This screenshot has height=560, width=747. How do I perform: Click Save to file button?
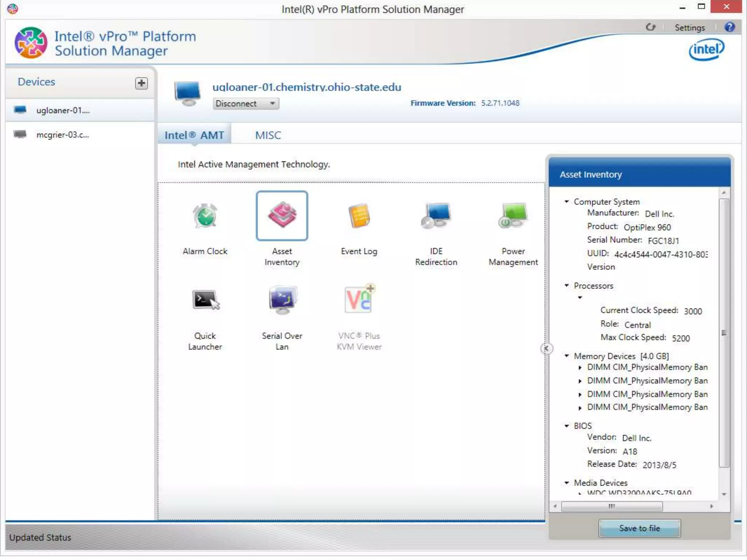coord(639,528)
